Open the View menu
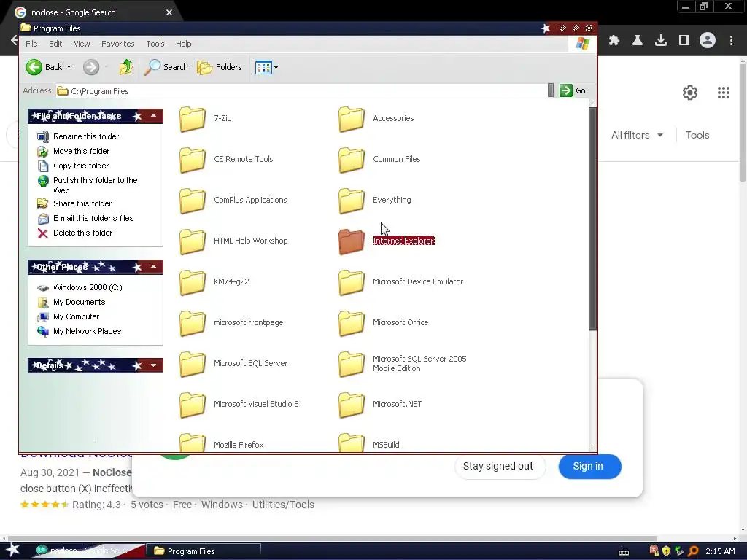Image resolution: width=747 pixels, height=560 pixels. click(82, 44)
